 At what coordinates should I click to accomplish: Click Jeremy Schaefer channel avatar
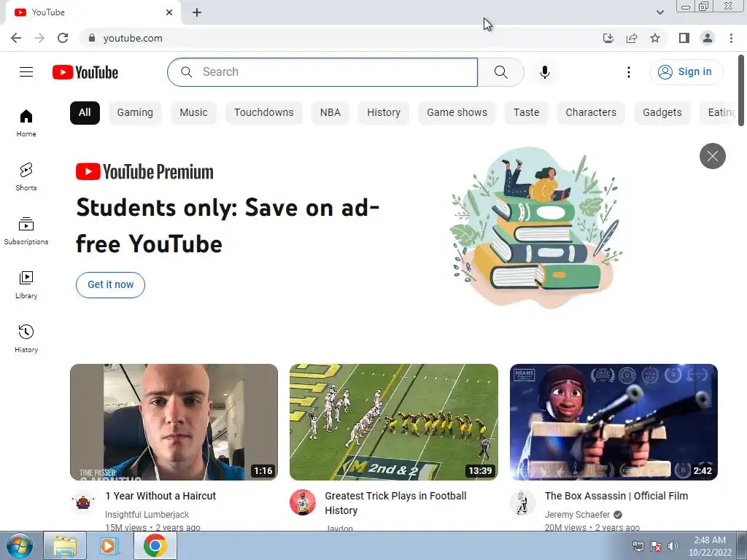(522, 502)
